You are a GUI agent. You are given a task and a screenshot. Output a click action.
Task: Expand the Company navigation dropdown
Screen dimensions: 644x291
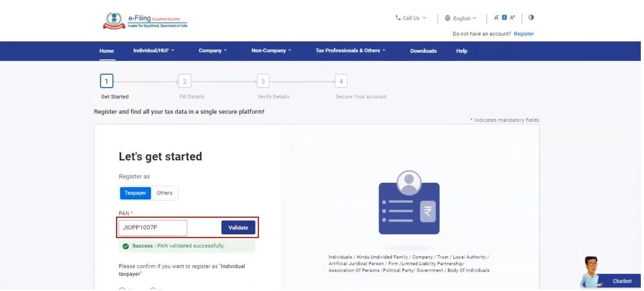point(213,51)
